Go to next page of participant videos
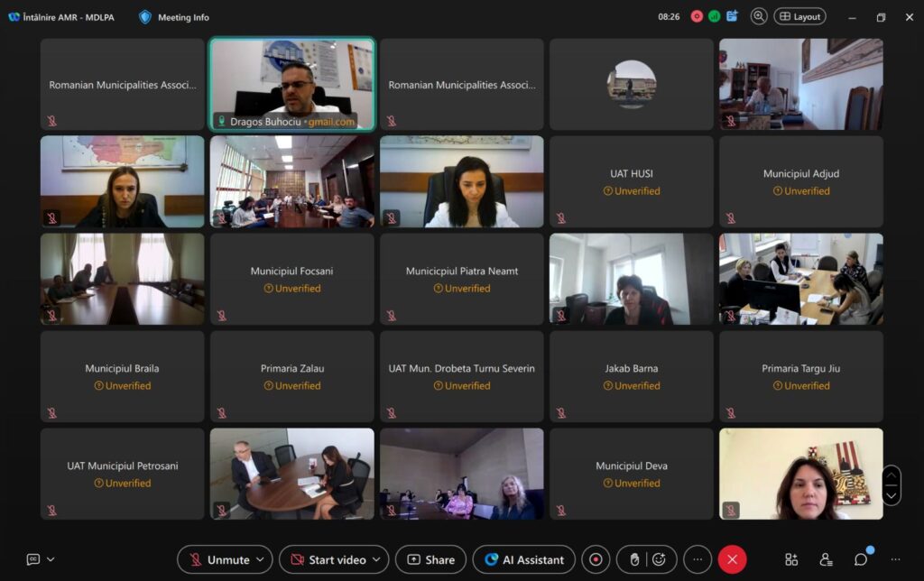 point(892,495)
